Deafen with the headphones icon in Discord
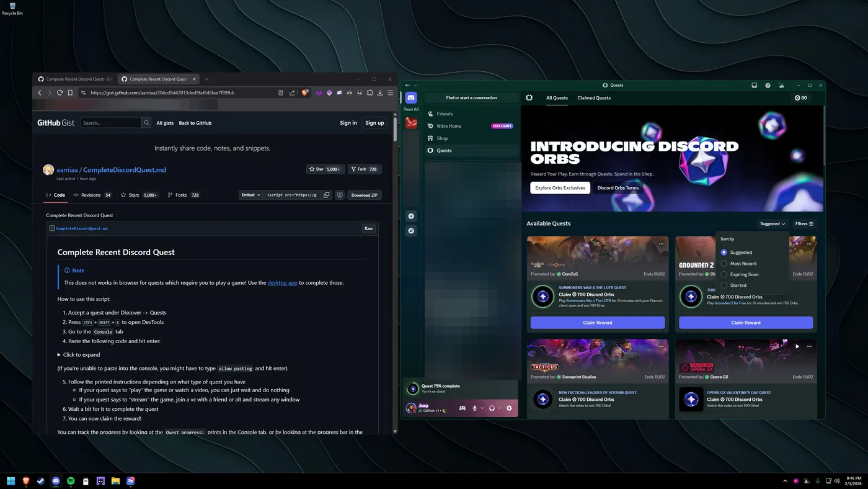Screen dimensions: 868x489 [492, 408]
